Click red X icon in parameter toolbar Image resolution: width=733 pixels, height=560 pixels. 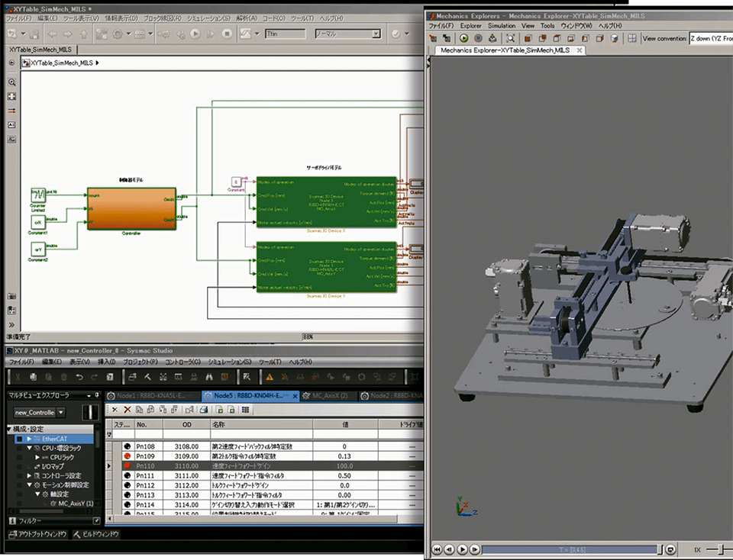pyautogui.click(x=128, y=410)
